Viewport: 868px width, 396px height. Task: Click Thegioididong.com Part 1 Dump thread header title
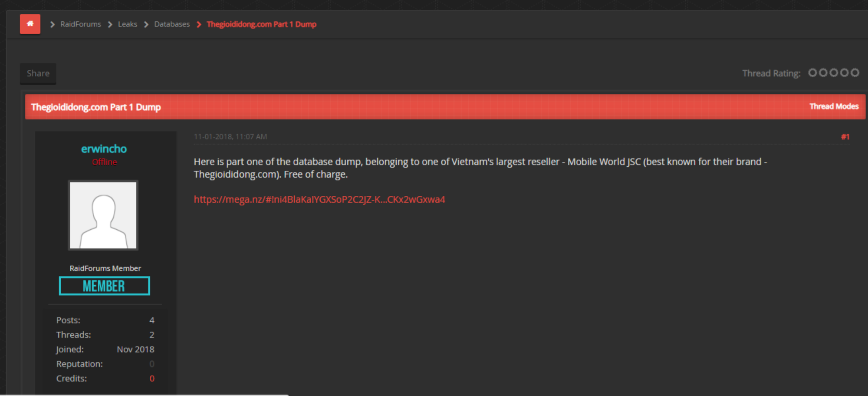[96, 107]
